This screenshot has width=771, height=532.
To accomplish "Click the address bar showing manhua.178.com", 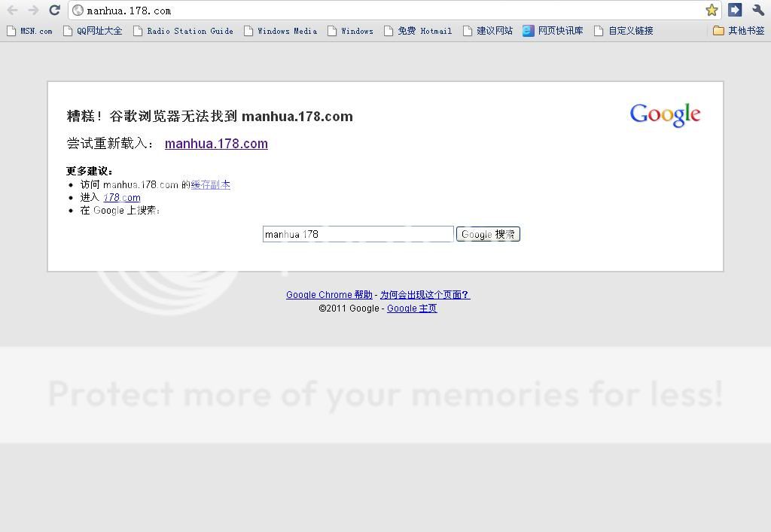I will [x=393, y=11].
